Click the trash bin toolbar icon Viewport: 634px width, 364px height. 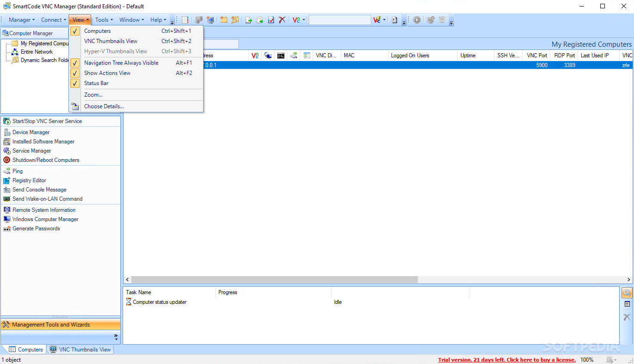click(442, 20)
